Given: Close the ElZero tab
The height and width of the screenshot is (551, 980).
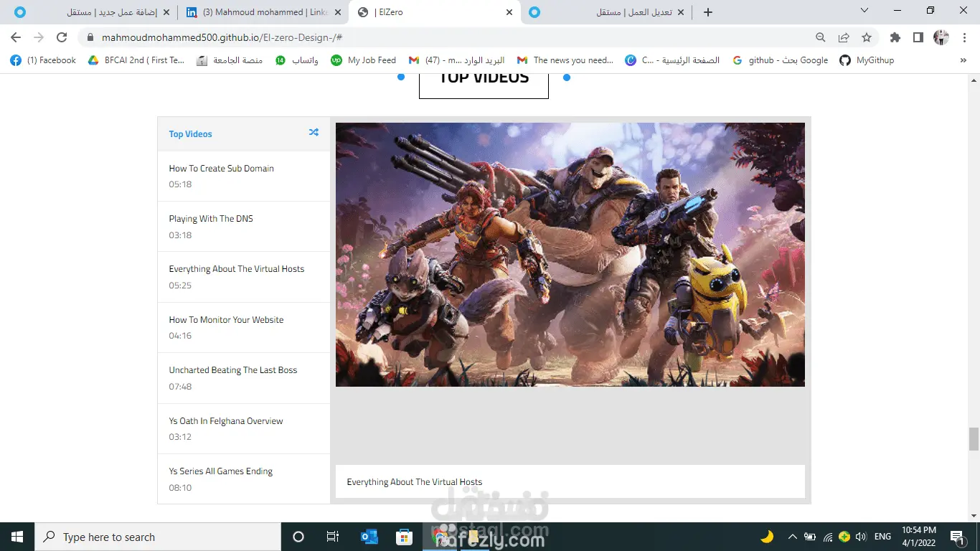Looking at the screenshot, I should (509, 12).
